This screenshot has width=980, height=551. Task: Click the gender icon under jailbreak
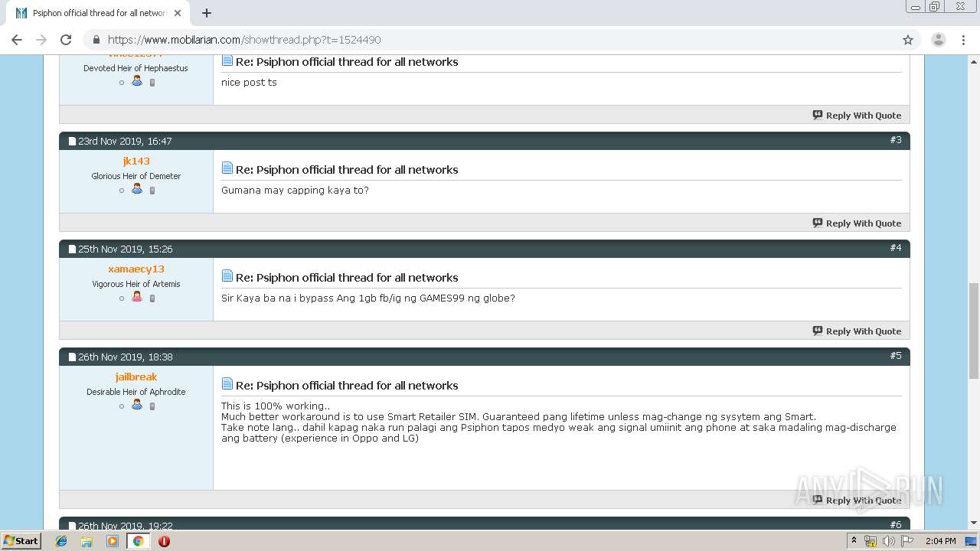(137, 405)
